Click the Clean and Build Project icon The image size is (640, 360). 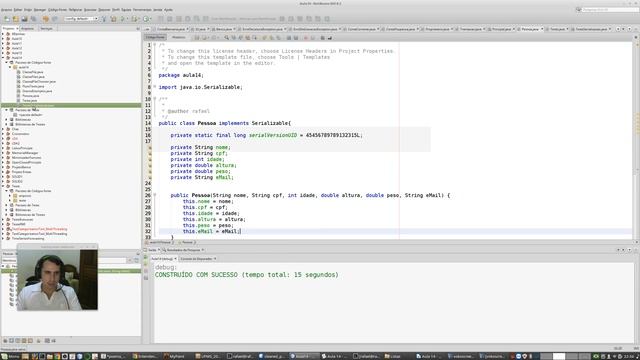pyautogui.click(x=113, y=19)
